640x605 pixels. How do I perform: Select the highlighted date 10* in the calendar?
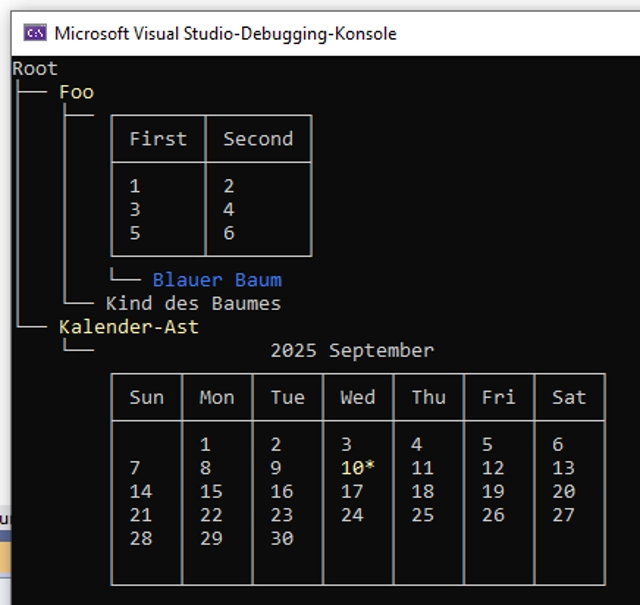click(357, 468)
